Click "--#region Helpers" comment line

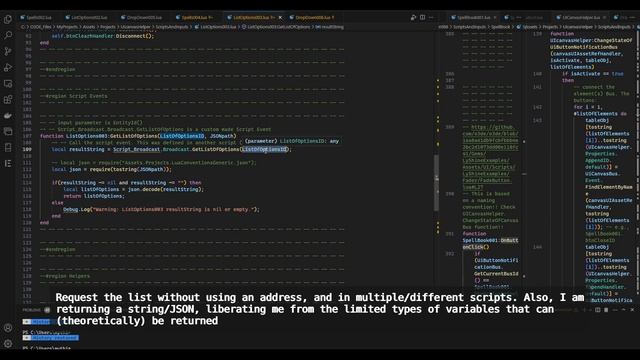click(x=65, y=276)
